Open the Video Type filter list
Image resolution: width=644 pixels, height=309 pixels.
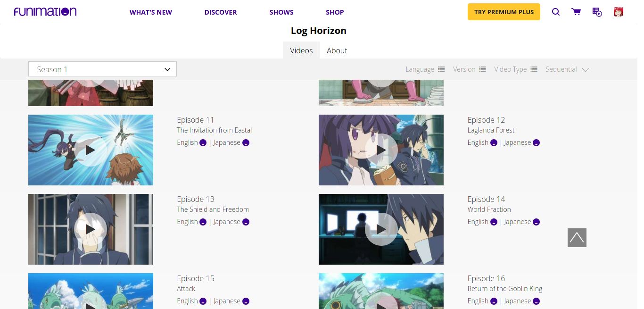[x=515, y=69]
